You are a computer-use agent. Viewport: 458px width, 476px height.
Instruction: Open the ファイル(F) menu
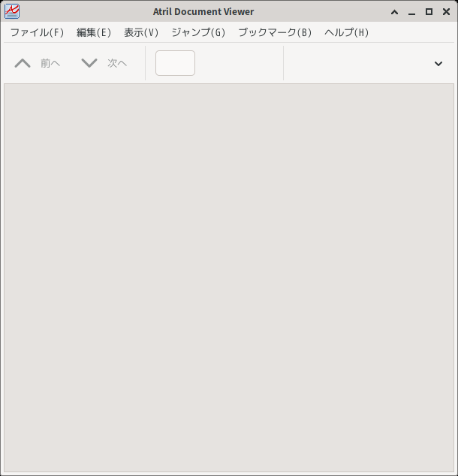(x=37, y=32)
